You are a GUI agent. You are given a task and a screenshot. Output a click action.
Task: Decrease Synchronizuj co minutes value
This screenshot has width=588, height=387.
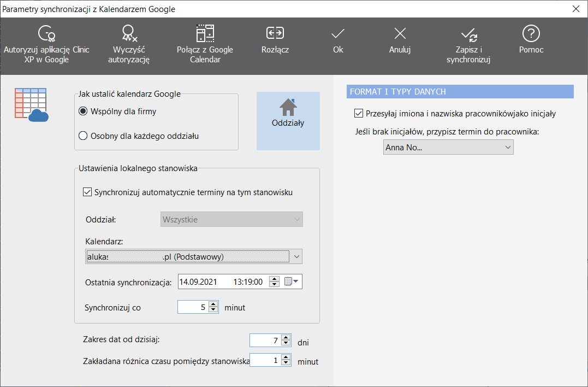click(x=213, y=310)
